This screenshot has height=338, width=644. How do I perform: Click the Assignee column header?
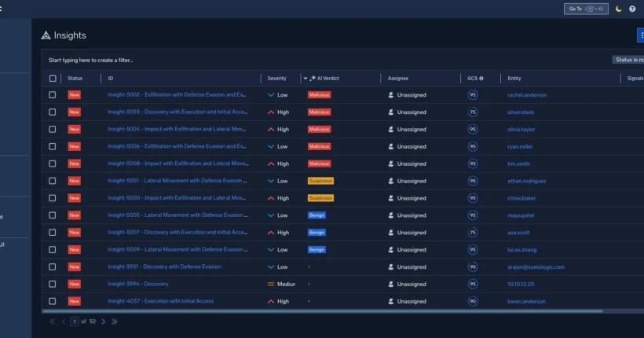tap(398, 78)
